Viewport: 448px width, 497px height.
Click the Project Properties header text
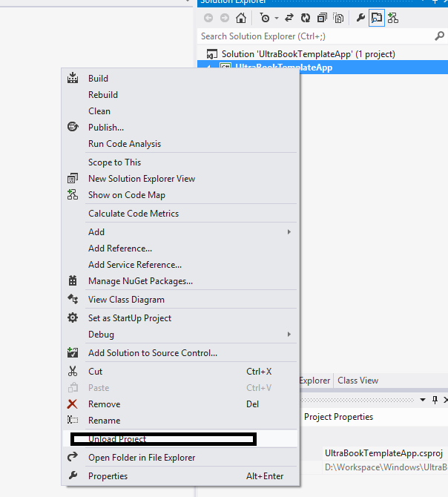(x=338, y=417)
